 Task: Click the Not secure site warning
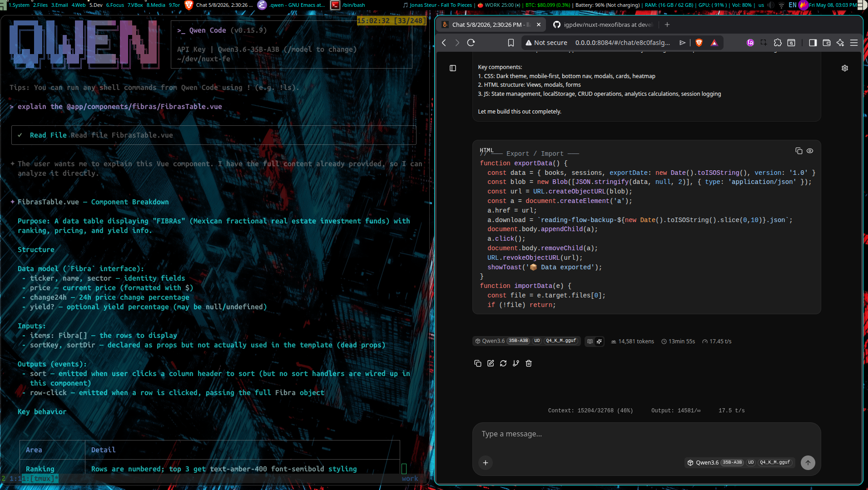546,43
